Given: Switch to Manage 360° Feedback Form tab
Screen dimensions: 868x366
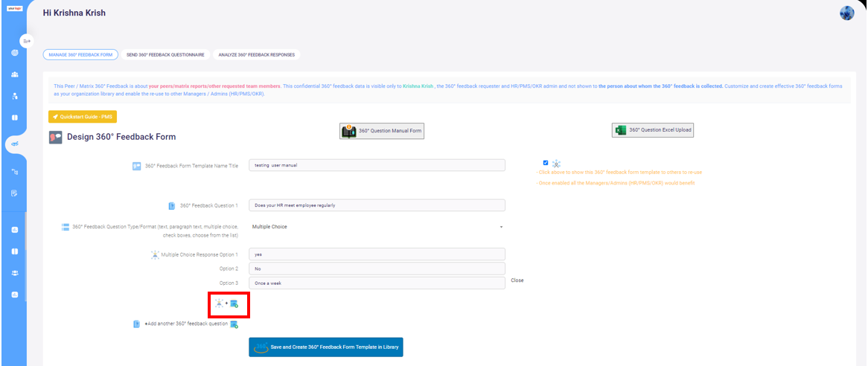Looking at the screenshot, I should (x=80, y=55).
